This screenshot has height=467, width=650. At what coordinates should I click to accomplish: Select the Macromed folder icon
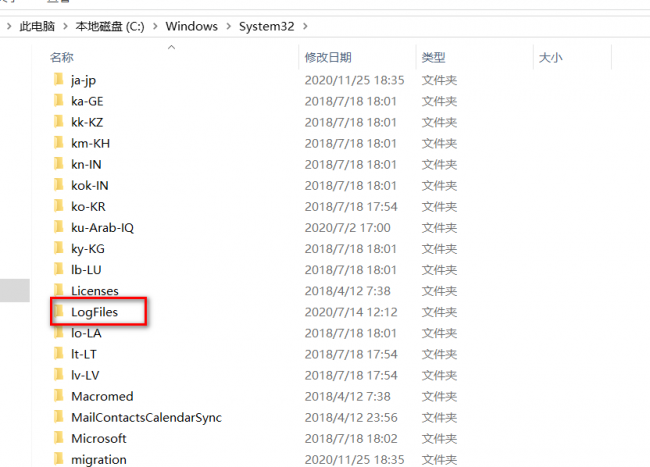click(59, 396)
